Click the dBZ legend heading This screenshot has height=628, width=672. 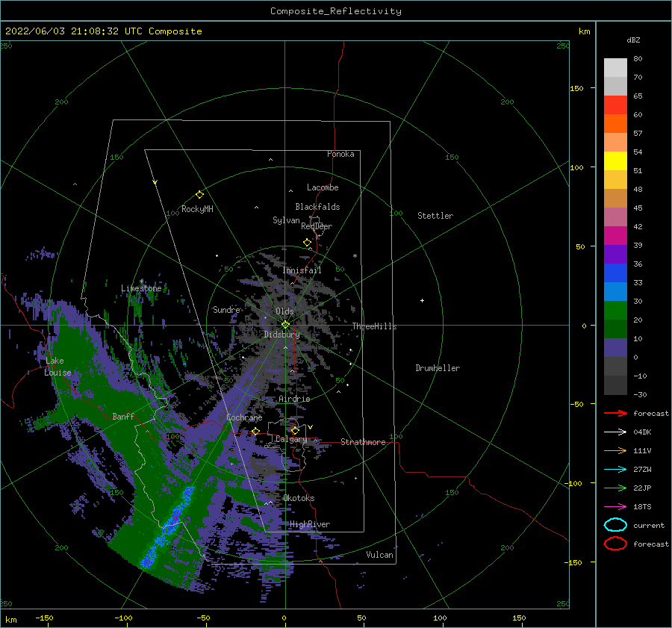633,40
